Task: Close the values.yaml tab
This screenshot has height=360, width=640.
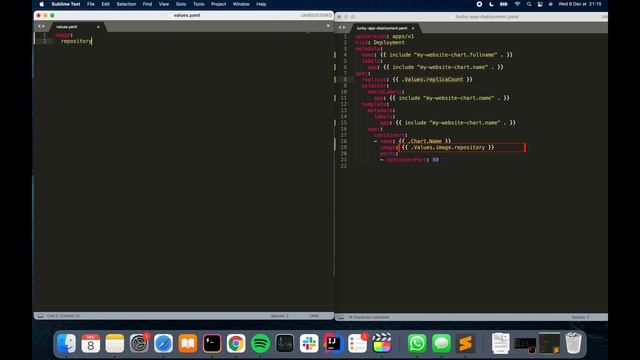Action: point(98,27)
